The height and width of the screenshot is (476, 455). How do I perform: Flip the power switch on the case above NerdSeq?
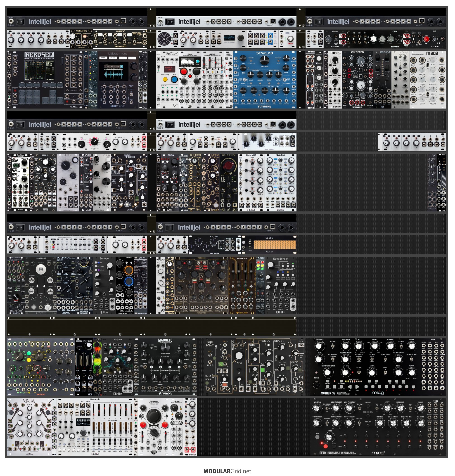pyautogui.click(x=20, y=22)
